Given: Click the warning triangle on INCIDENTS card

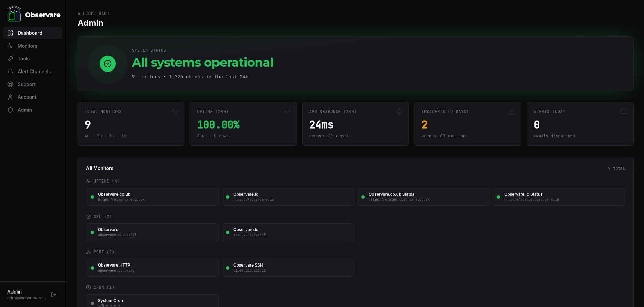Looking at the screenshot, I should click(511, 111).
